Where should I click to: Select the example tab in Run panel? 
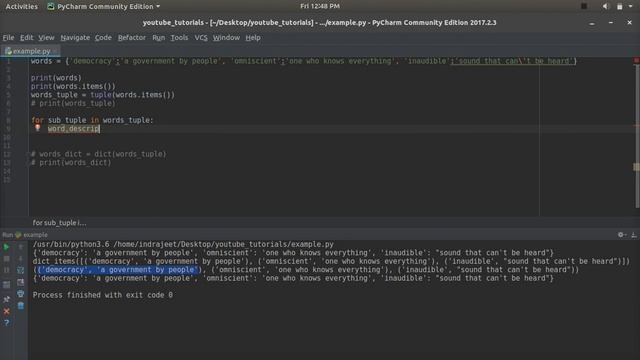[32, 235]
